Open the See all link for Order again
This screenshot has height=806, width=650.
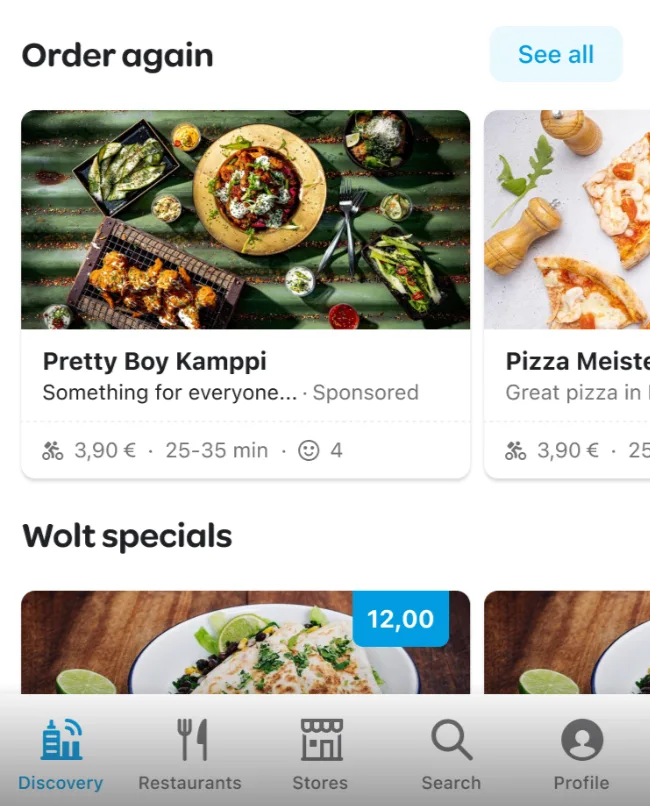(x=556, y=54)
